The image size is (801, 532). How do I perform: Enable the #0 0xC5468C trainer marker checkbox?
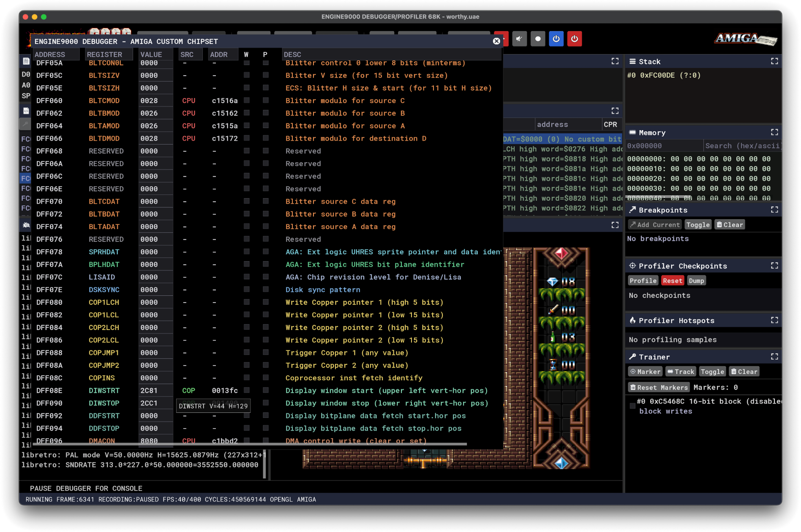(632, 406)
